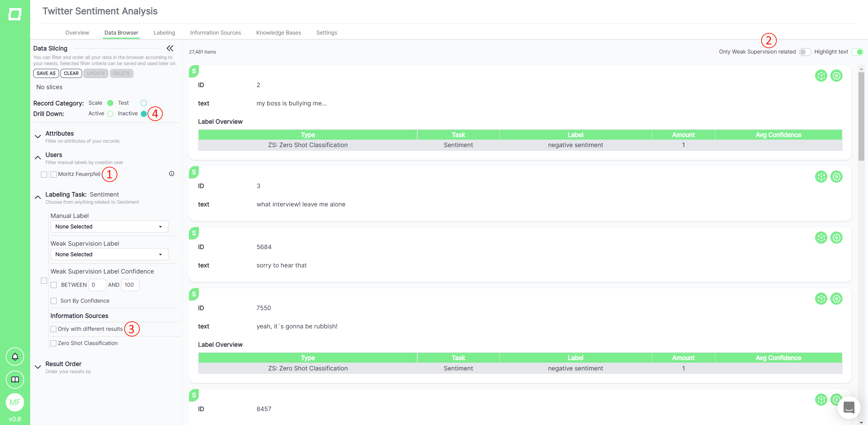This screenshot has width=868, height=425.
Task: Click the play-circle icon for record ID 3
Action: [x=836, y=177]
